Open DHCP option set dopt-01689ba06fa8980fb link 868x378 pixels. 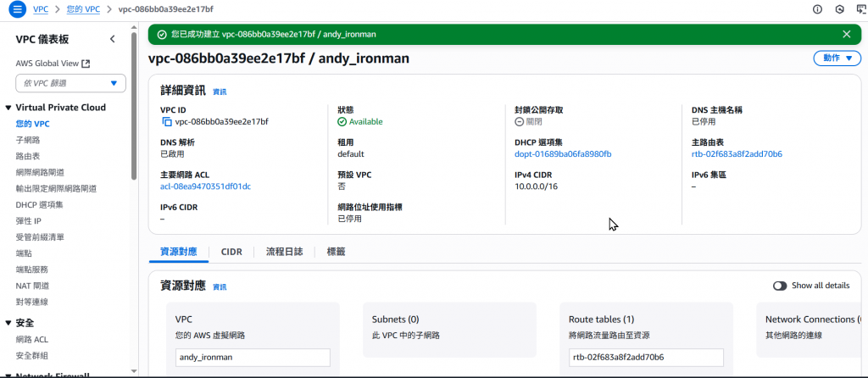563,154
